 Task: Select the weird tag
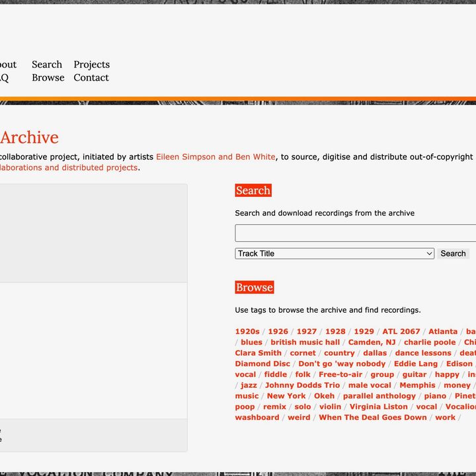tap(299, 418)
